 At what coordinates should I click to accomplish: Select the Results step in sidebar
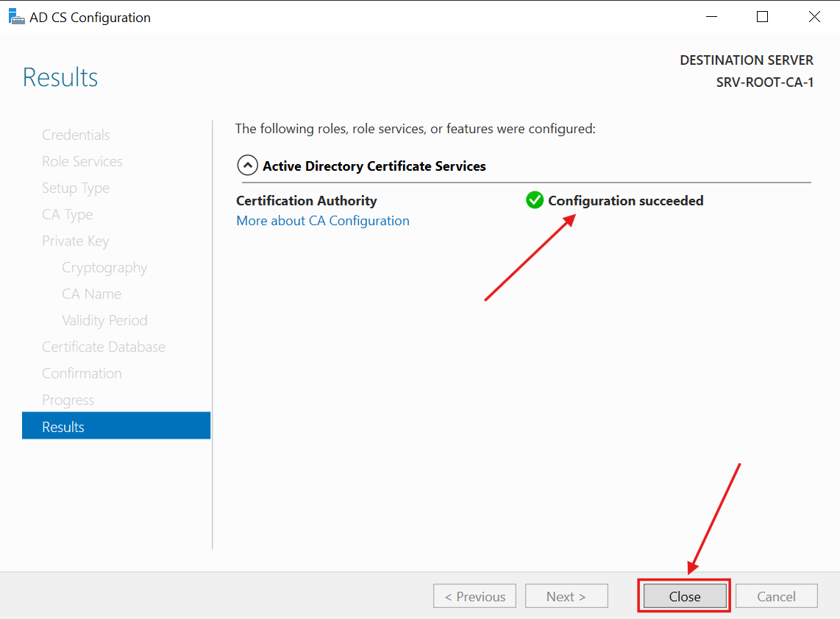coord(63,426)
